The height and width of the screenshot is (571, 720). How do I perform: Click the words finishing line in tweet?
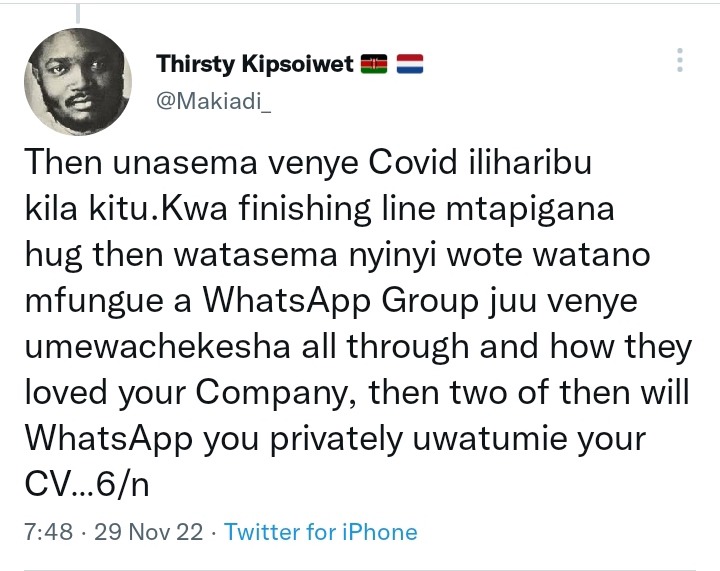338,208
